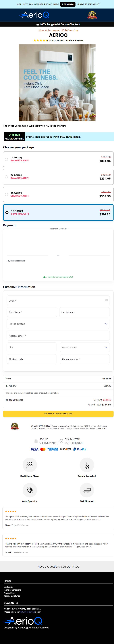
Task: Click the Phone Number field
Action: pyautogui.click(x=85, y=359)
